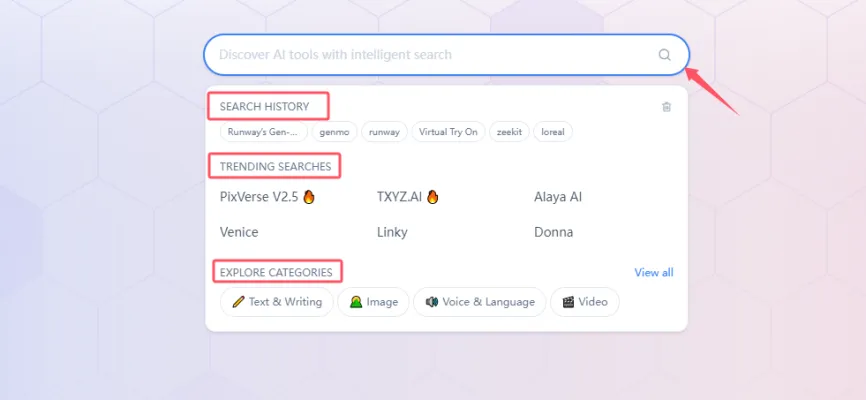Clear search history with trash icon
Viewport: 866px width, 400px height.
pyautogui.click(x=666, y=107)
